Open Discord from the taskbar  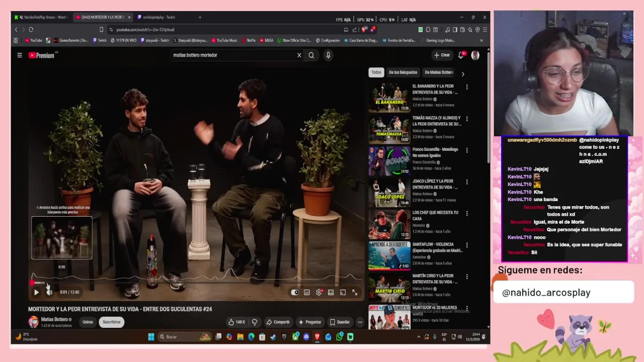(306, 337)
